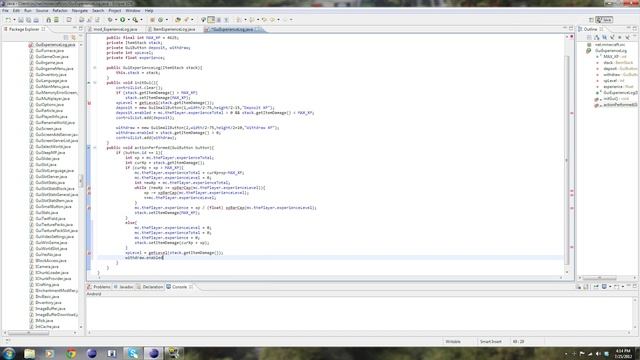Toggle Sort alphabetically in Outline toolbar
This screenshot has height=360, width=640.
[596, 37]
